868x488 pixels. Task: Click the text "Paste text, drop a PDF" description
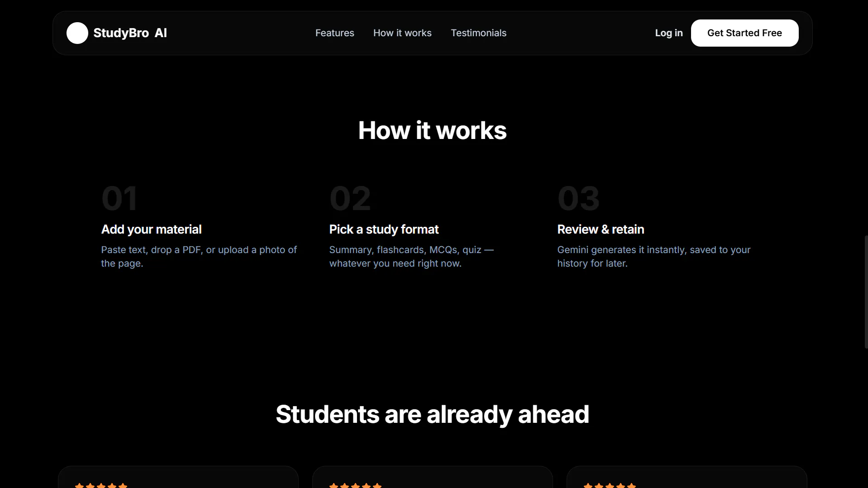pyautogui.click(x=199, y=256)
